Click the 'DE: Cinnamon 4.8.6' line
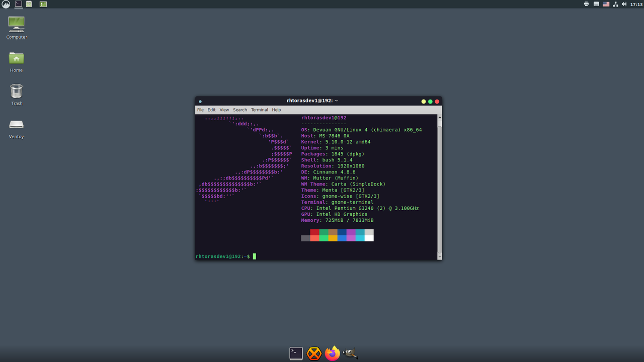This screenshot has height=362, width=644. 328,172
